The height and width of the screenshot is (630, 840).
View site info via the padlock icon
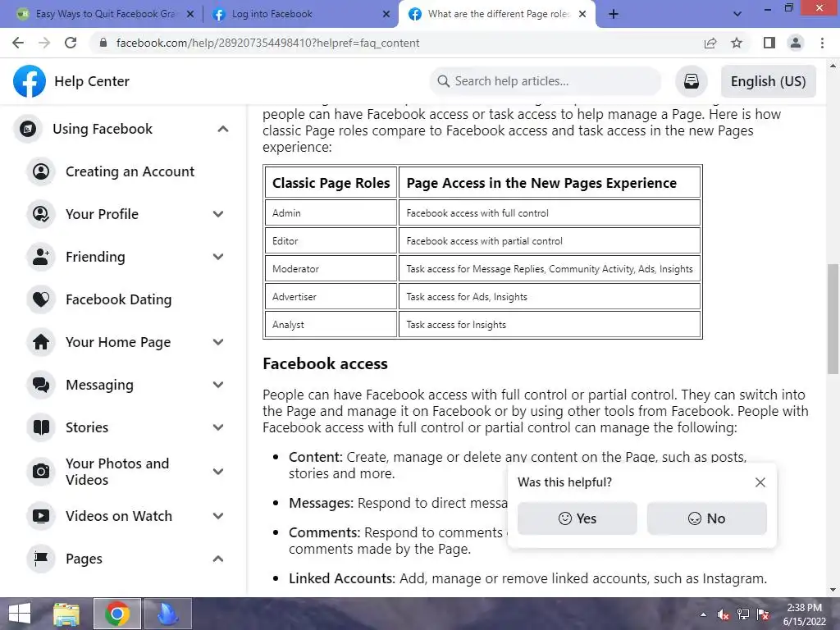pos(103,43)
